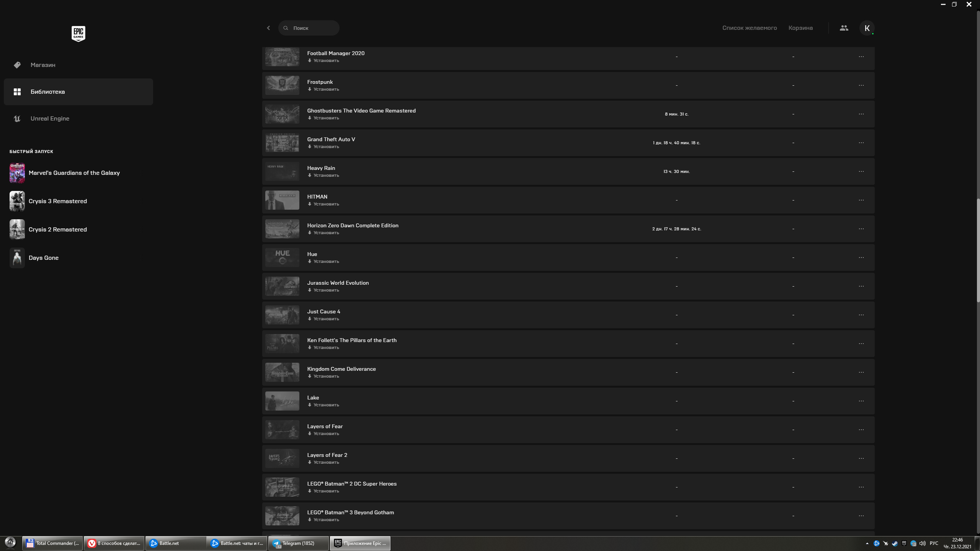Install Ghostbusters The Video Game Remastered
The width and height of the screenshot is (980, 551).
point(323,118)
